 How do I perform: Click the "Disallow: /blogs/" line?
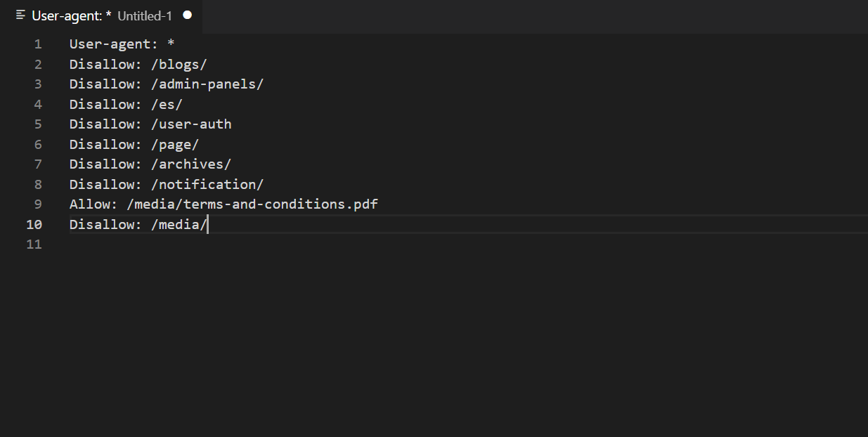point(138,65)
